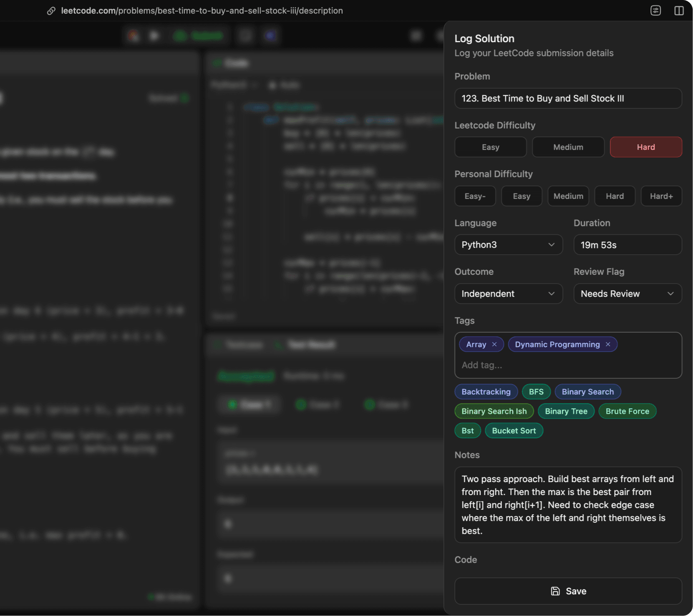Click the link icon beside the URL

pos(51,11)
